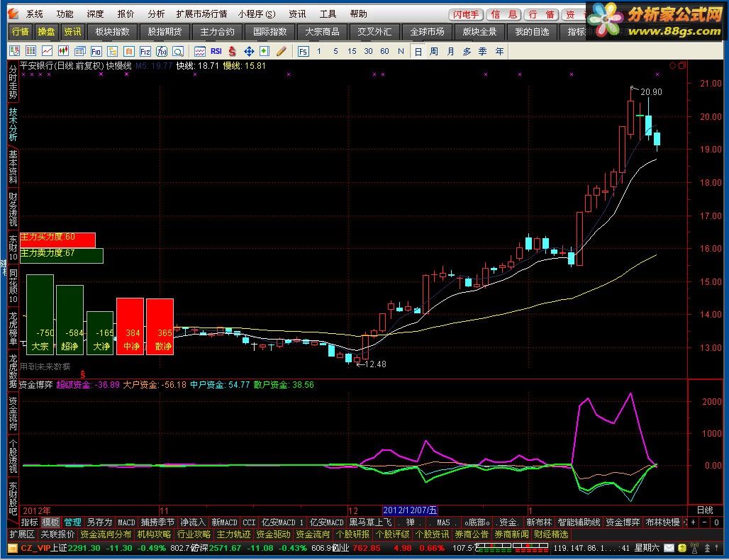Open the 个股研报 link
729x560 pixels.
352,534
